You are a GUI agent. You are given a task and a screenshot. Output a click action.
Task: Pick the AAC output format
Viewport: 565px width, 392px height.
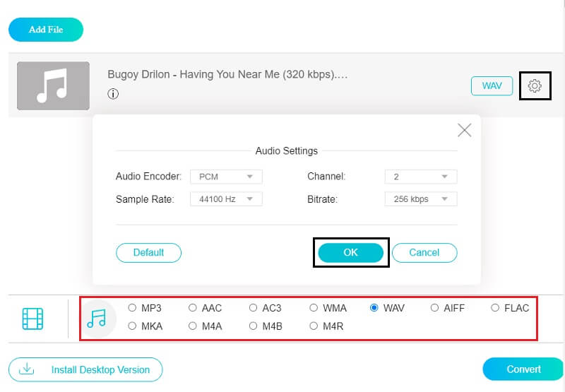tap(193, 308)
